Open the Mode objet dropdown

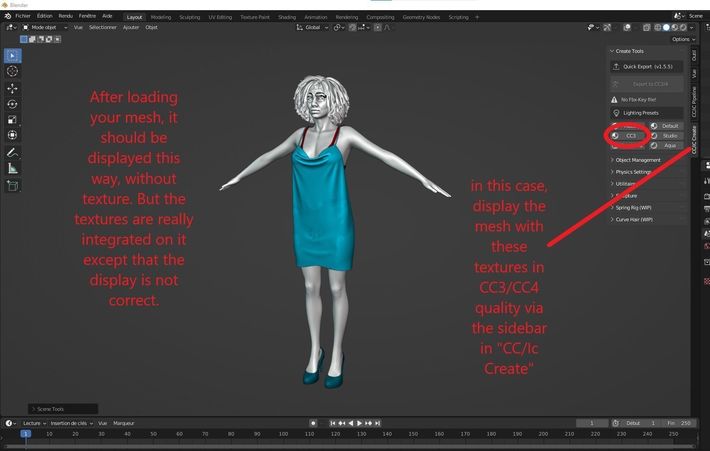[x=45, y=27]
